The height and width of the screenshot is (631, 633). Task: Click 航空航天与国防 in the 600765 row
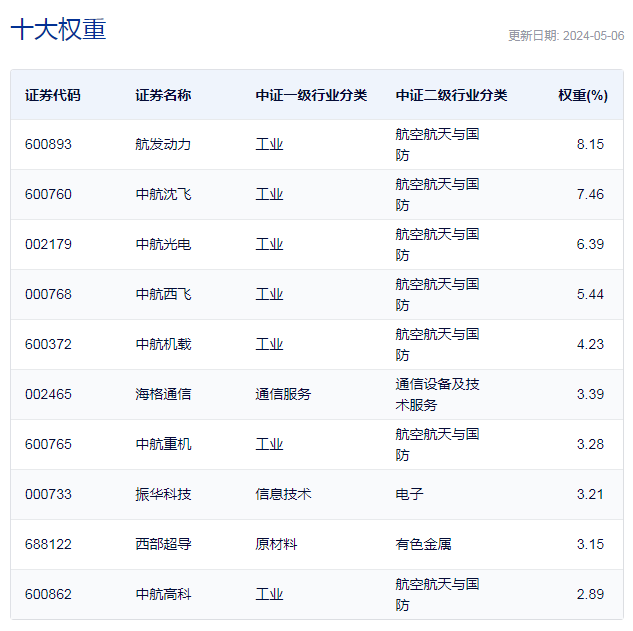click(x=437, y=444)
